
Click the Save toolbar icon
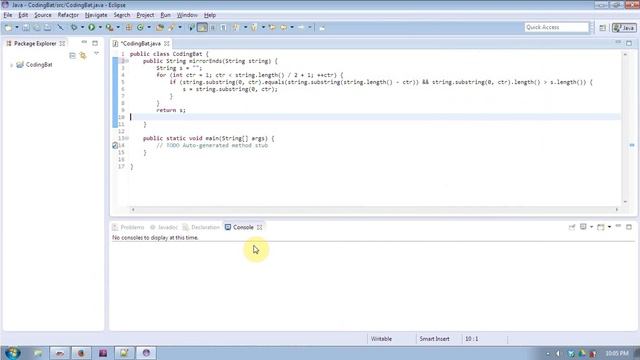(x=26, y=27)
